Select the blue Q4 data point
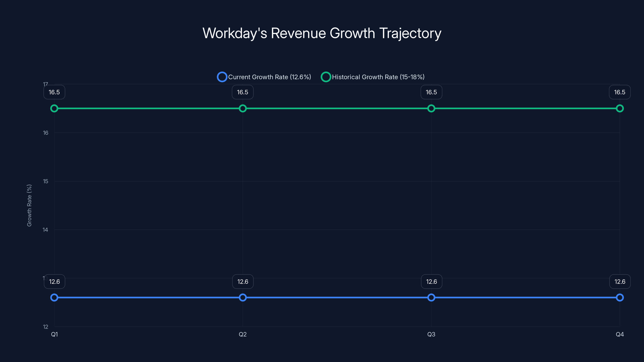This screenshot has height=362, width=644. [x=620, y=298]
